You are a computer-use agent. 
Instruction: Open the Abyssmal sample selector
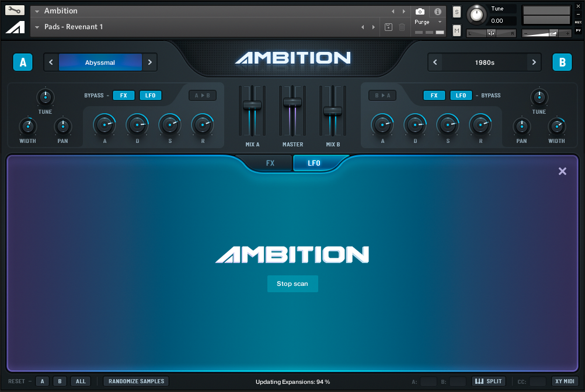click(100, 62)
